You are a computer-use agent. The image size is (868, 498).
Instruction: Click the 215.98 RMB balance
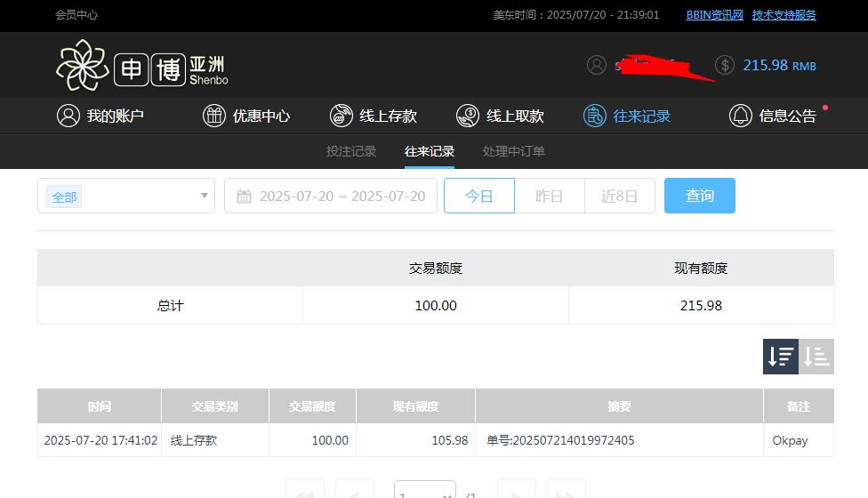click(x=779, y=65)
